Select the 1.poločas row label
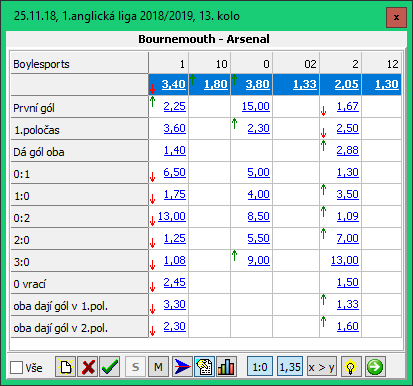 pyautogui.click(x=79, y=129)
